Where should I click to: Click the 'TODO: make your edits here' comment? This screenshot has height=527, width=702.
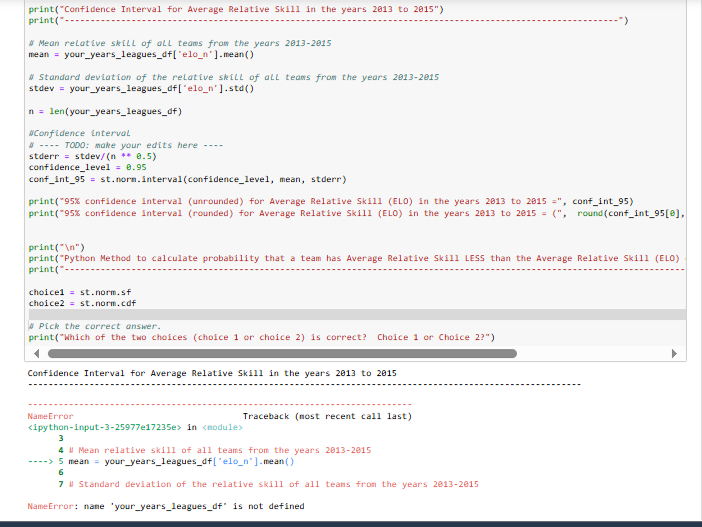pyautogui.click(x=126, y=145)
